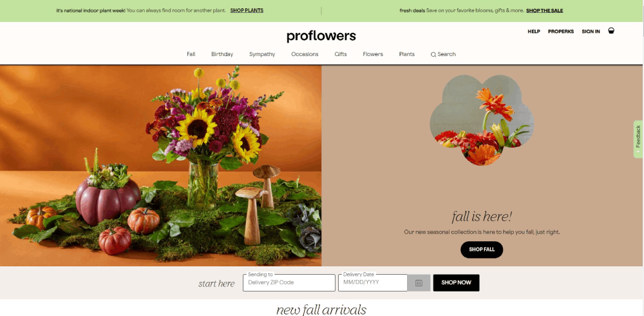Click the HELP link
This screenshot has width=644, height=316.
(x=534, y=31)
